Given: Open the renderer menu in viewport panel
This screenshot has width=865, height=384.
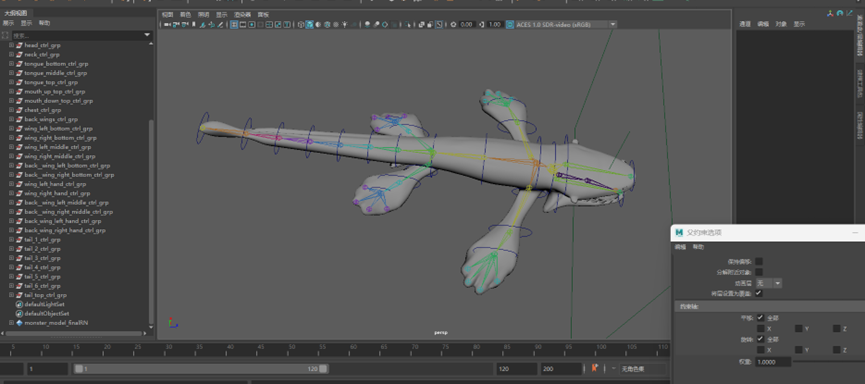Looking at the screenshot, I should click(242, 15).
